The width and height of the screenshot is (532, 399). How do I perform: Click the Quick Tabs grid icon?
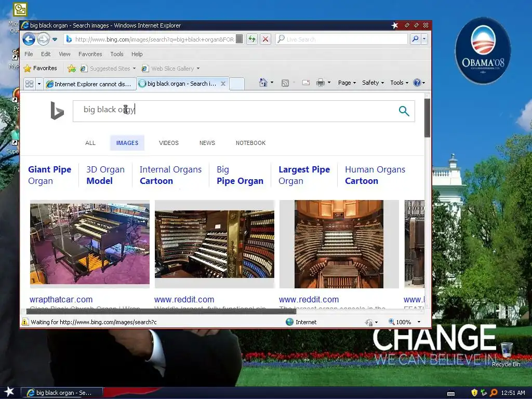pyautogui.click(x=30, y=84)
